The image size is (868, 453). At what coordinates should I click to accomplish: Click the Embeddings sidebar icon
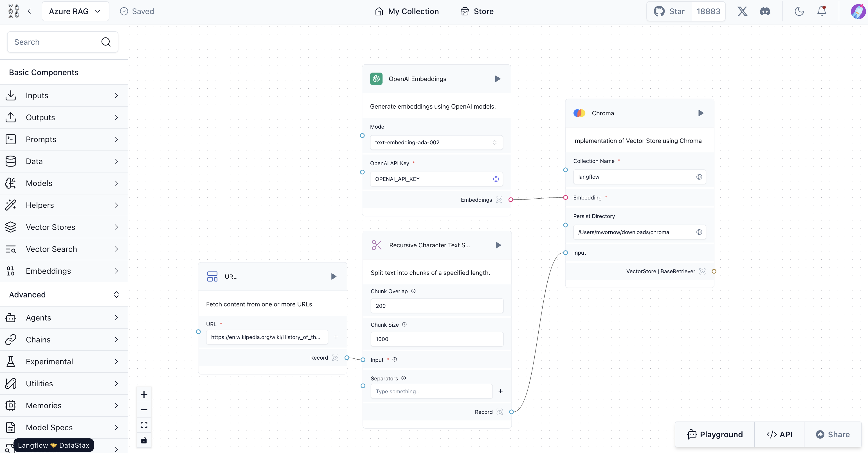click(x=12, y=271)
